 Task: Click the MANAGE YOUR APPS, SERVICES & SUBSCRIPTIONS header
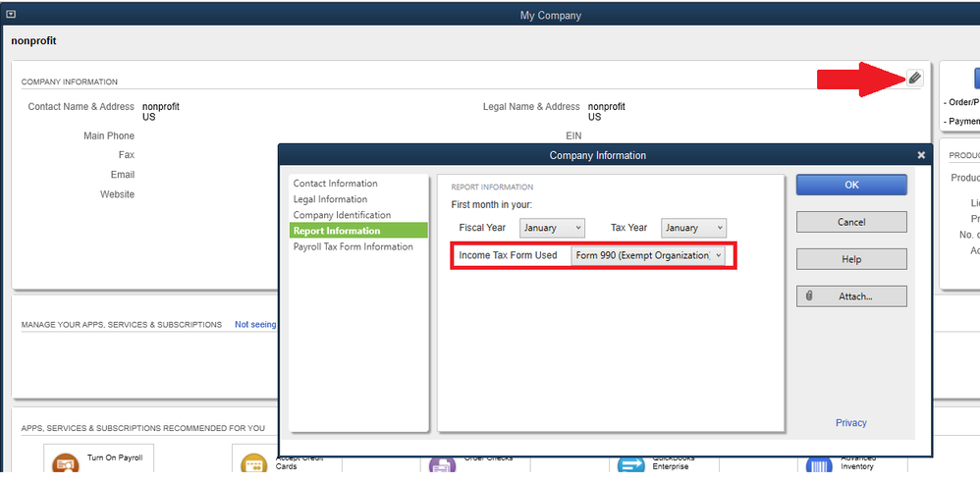pos(121,325)
